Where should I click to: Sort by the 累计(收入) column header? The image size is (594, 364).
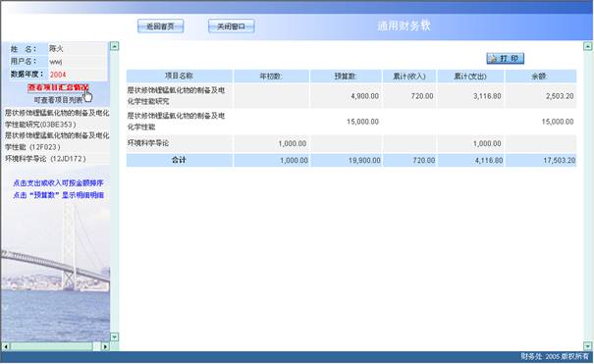tap(409, 77)
